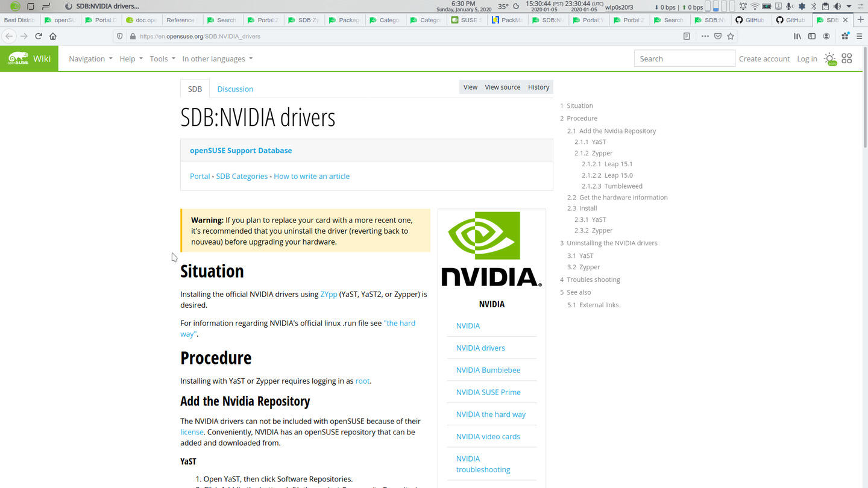Open the SDB Categories link

point(242,177)
